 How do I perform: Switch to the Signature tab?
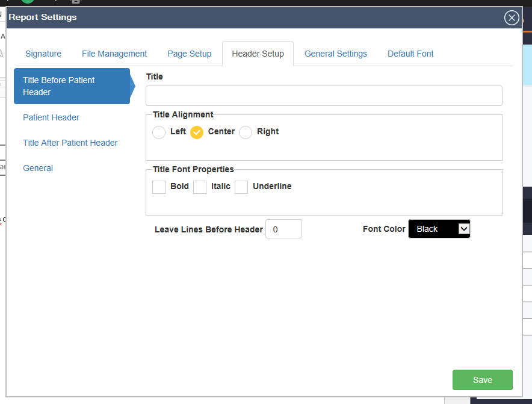point(43,54)
